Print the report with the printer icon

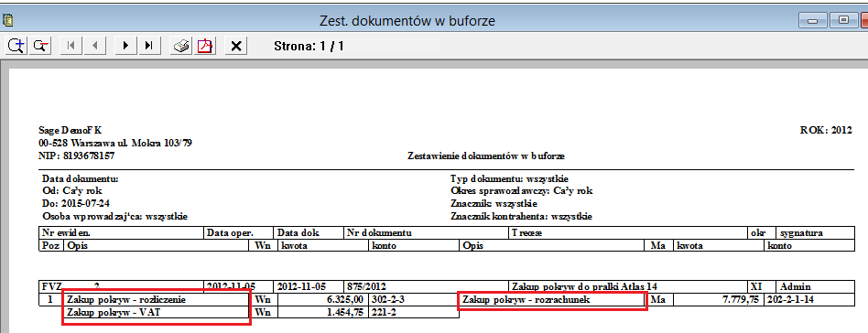(x=181, y=46)
